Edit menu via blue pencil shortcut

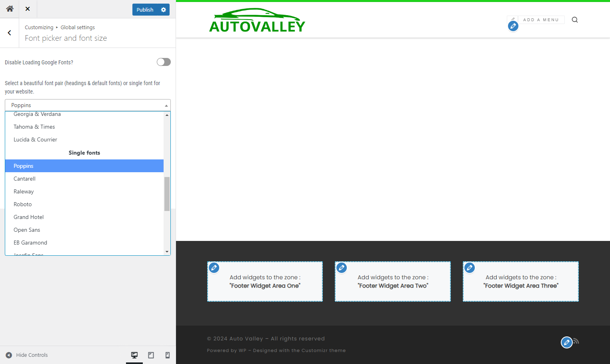[x=513, y=26]
